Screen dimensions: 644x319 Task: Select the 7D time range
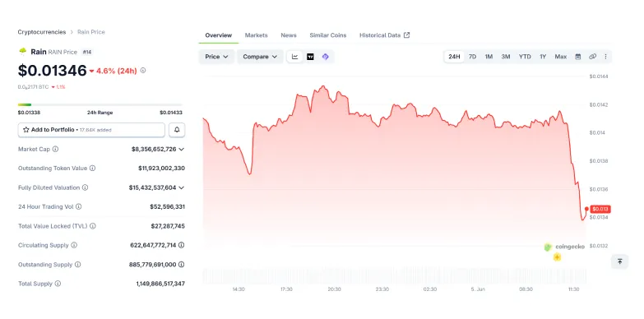(x=472, y=57)
